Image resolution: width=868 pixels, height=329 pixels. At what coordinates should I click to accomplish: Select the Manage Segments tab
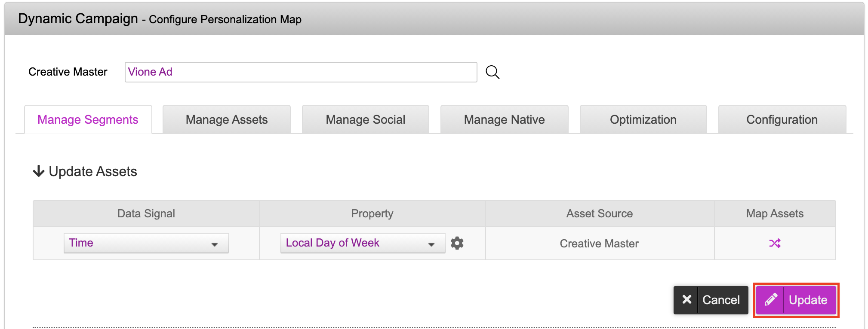[x=88, y=120]
